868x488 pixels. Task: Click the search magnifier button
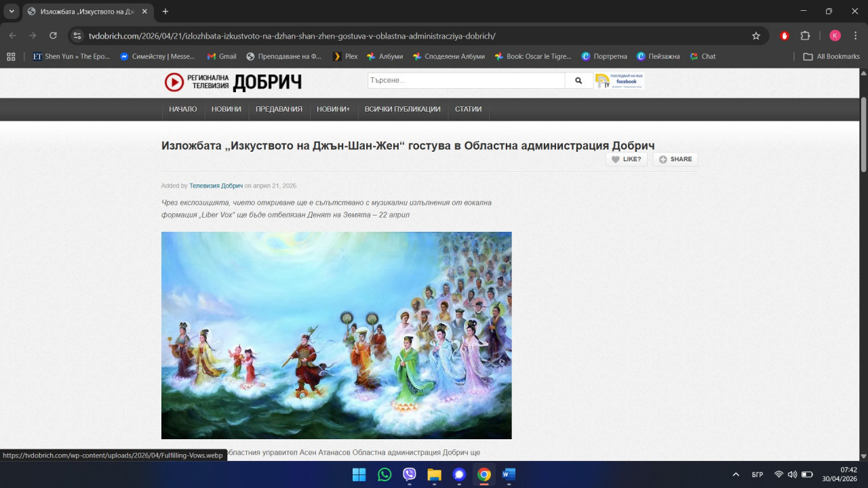(578, 81)
